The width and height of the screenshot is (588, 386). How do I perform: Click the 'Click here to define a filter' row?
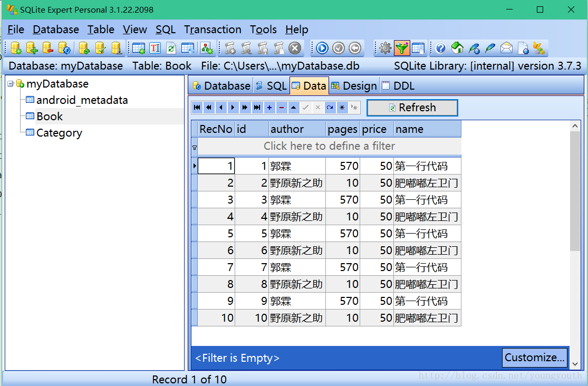tap(329, 146)
